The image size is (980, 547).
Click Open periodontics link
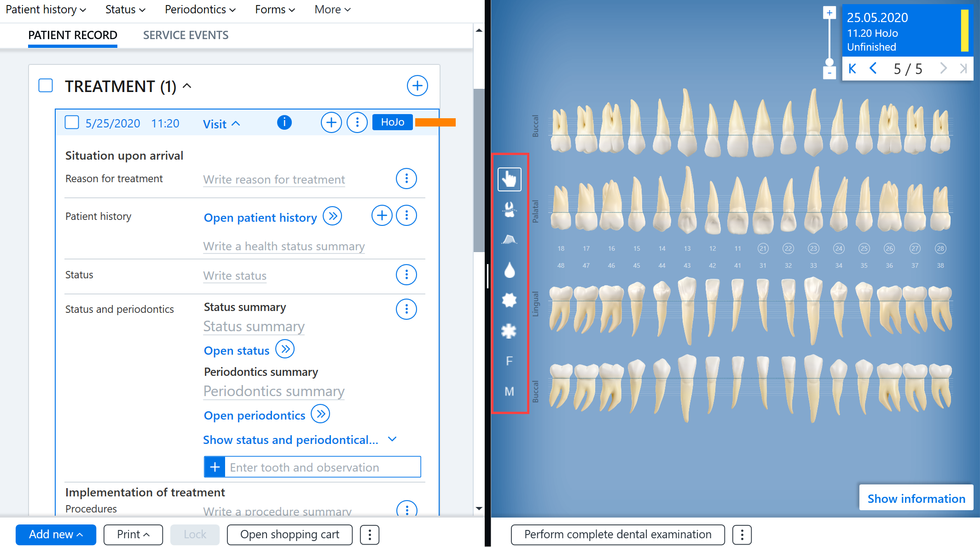coord(255,415)
